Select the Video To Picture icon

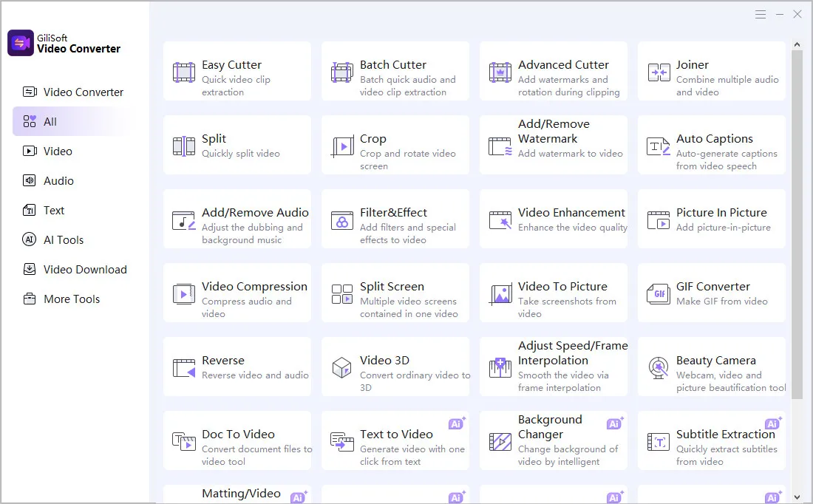(x=500, y=295)
